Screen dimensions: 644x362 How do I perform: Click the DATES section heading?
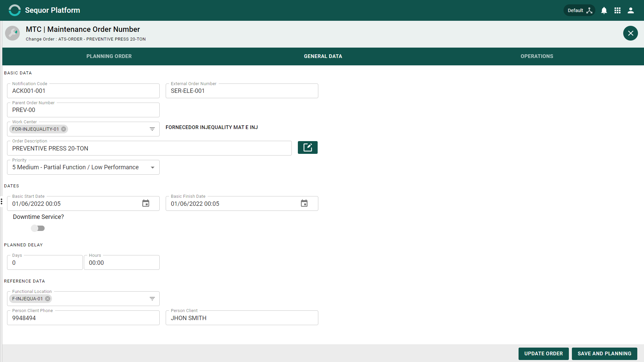[x=11, y=186]
